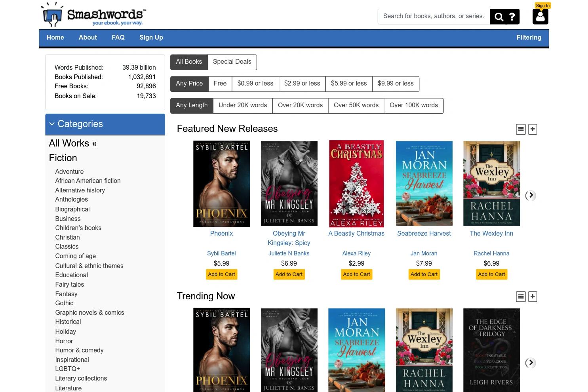Browse the Graphic novels & comics category

89,313
